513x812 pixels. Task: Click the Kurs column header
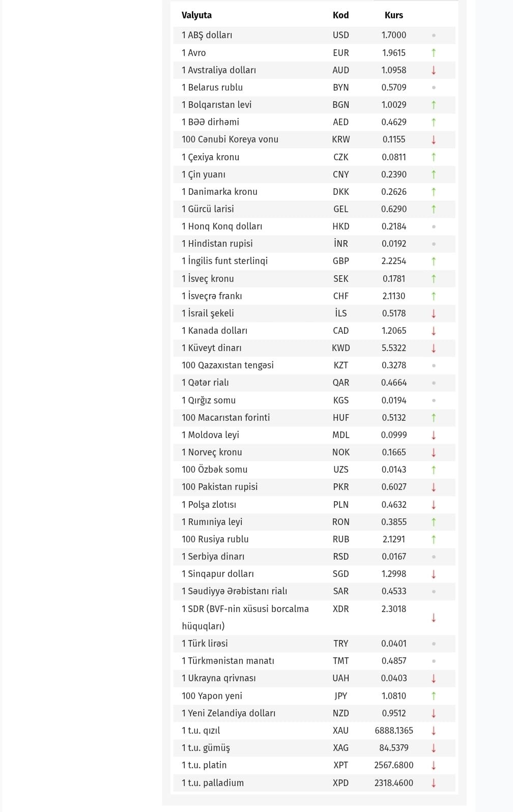393,15
